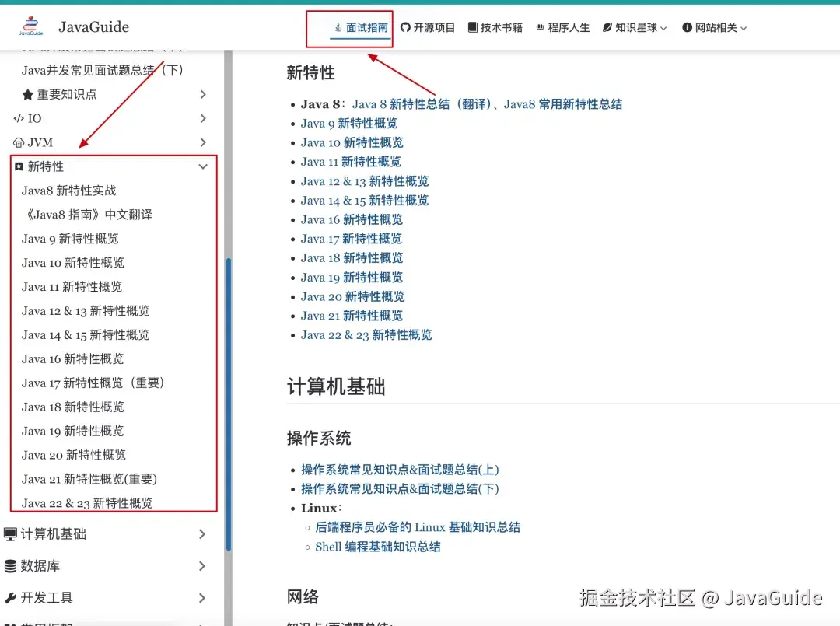Click the bookmark icon beside 新特性 in sidebar
This screenshot has width=840, height=626.
point(19,166)
